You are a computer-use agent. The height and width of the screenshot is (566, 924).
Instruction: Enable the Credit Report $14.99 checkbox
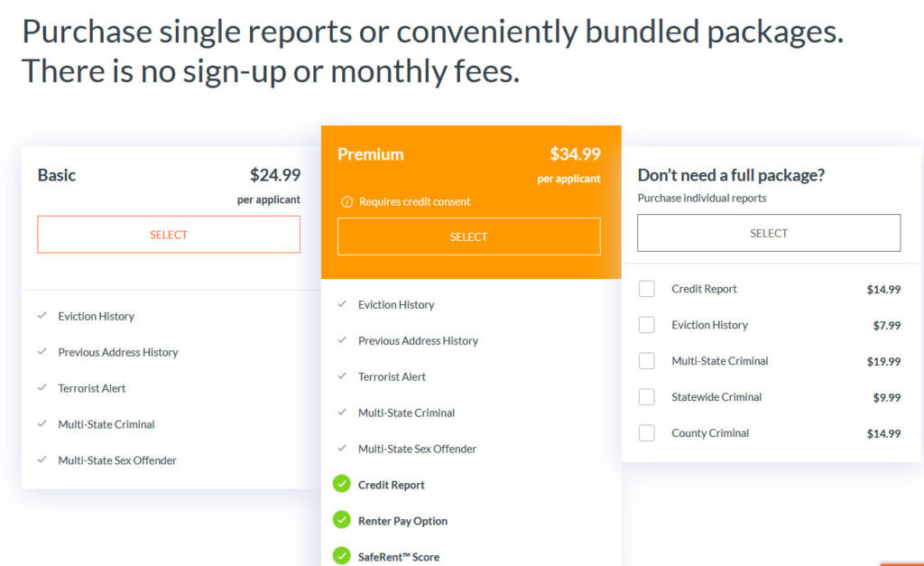point(646,289)
